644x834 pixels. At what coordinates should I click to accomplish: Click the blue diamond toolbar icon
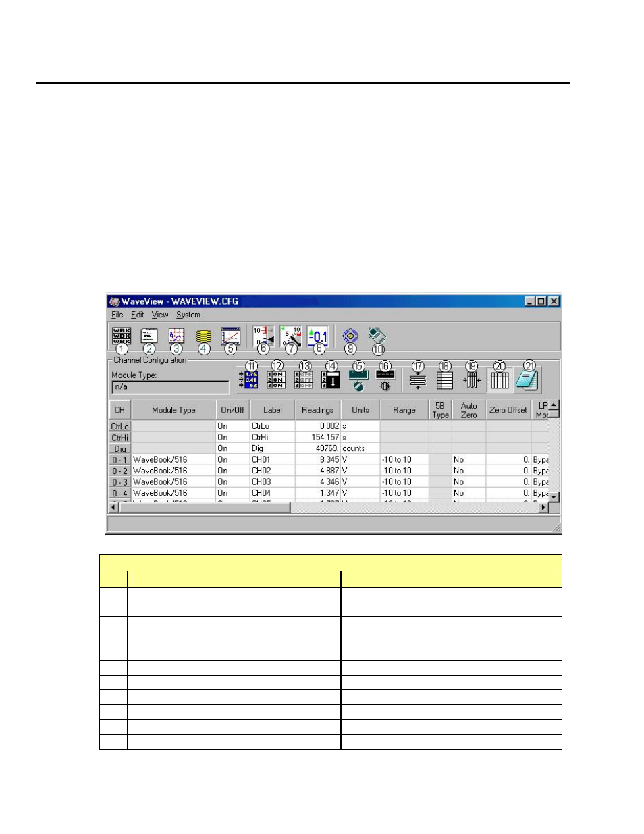coord(350,336)
